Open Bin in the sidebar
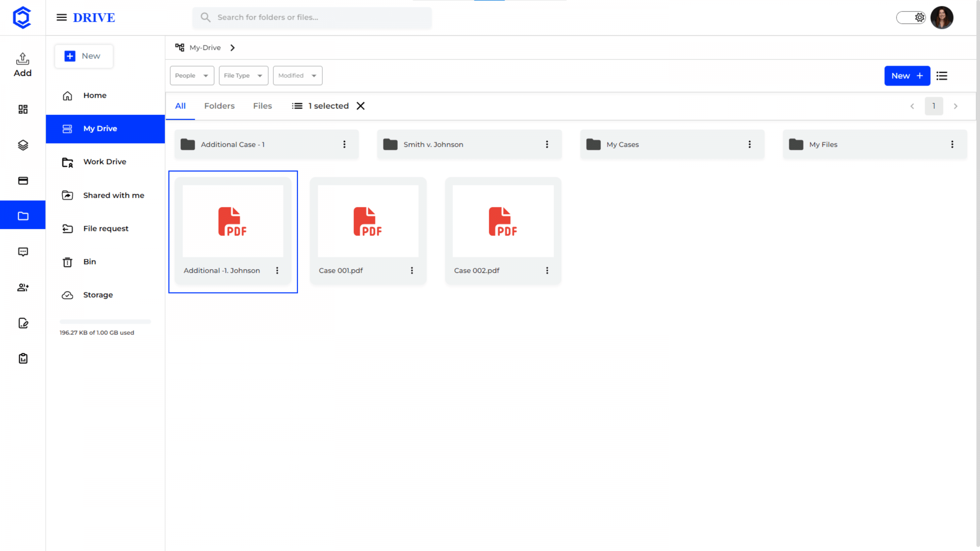980x551 pixels. coord(105,262)
